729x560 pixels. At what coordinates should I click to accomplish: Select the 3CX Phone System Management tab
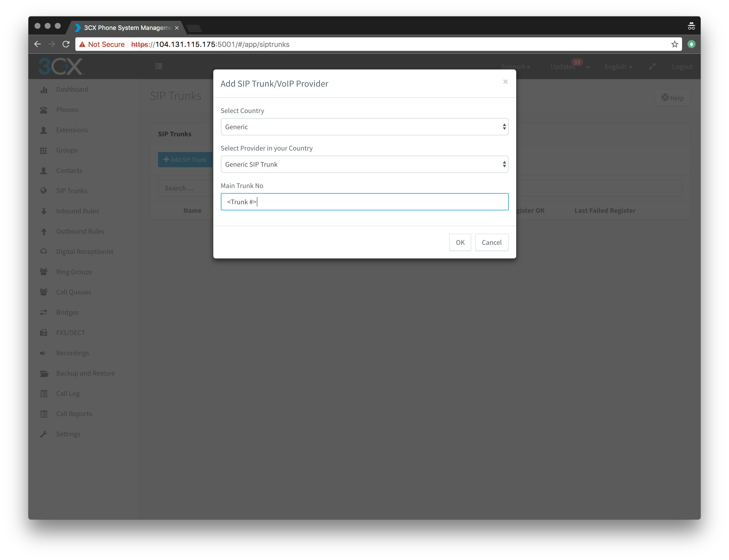coord(127,28)
